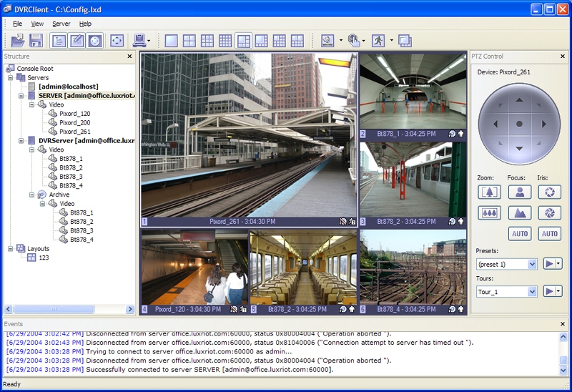Select the 2x2 grid layout icon

[x=189, y=41]
